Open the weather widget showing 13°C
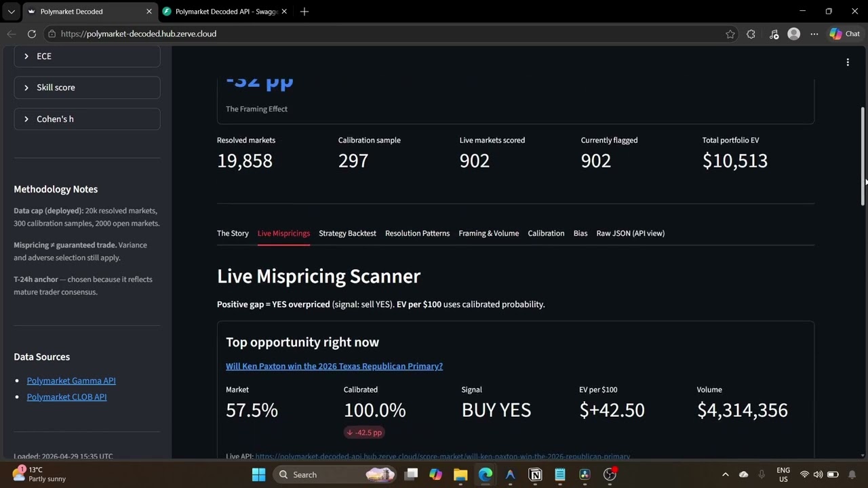 (x=41, y=474)
